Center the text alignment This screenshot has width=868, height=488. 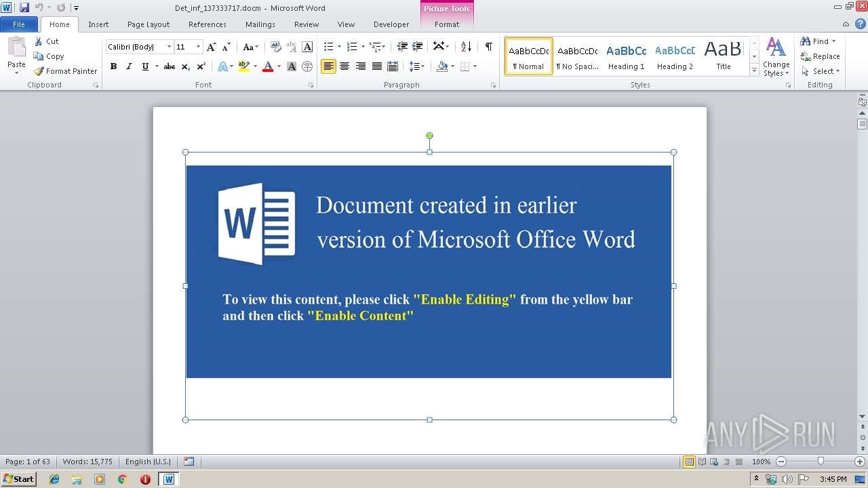click(x=344, y=66)
